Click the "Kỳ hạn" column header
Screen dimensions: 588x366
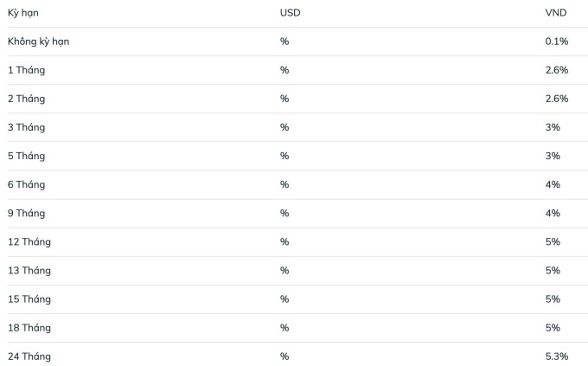click(22, 13)
